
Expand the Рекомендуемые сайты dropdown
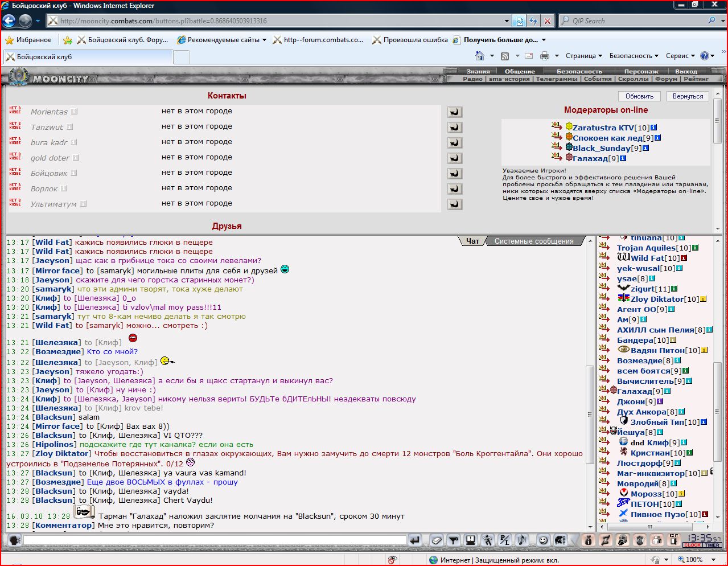click(x=264, y=40)
